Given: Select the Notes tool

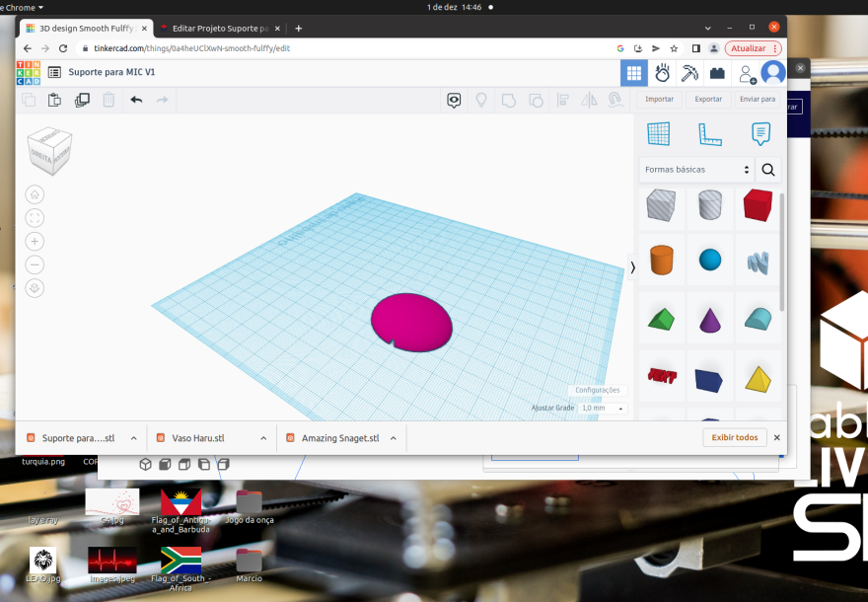Looking at the screenshot, I should pos(760,134).
